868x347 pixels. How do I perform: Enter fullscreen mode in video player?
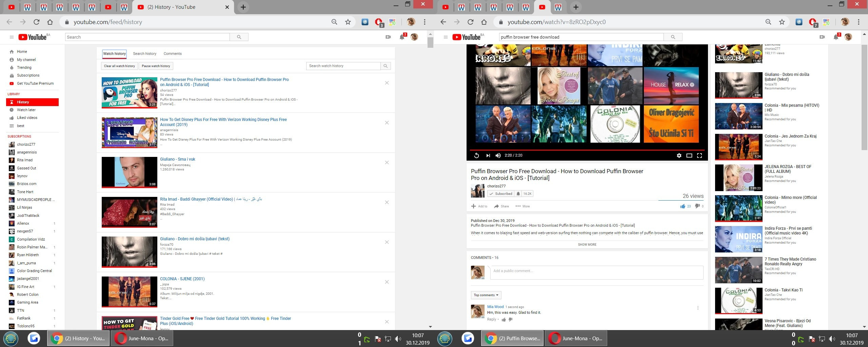click(699, 156)
